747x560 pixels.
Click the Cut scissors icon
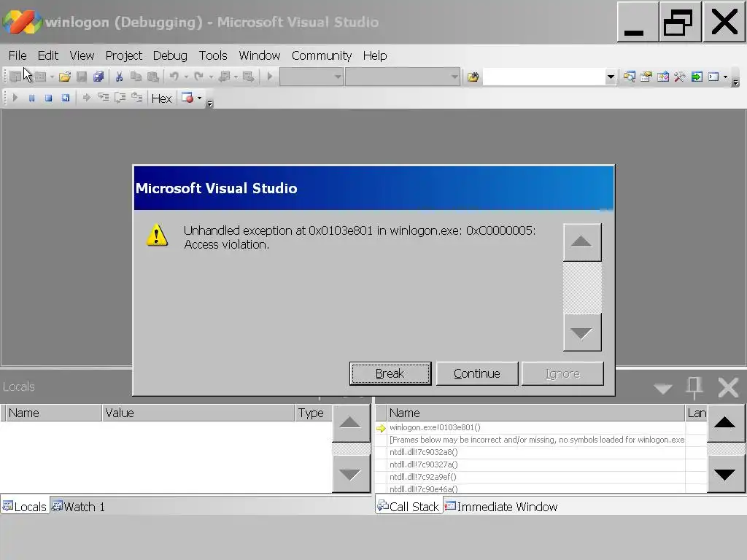(119, 77)
